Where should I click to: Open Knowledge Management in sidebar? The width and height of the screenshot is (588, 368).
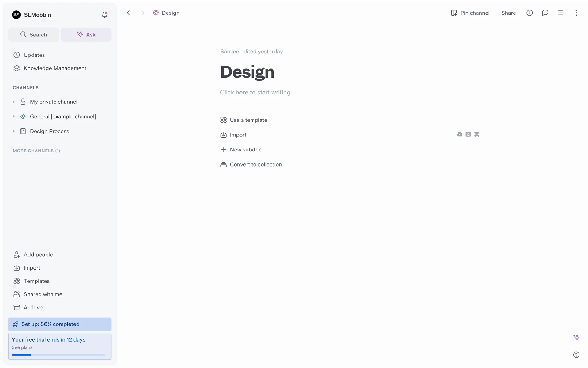tap(55, 68)
